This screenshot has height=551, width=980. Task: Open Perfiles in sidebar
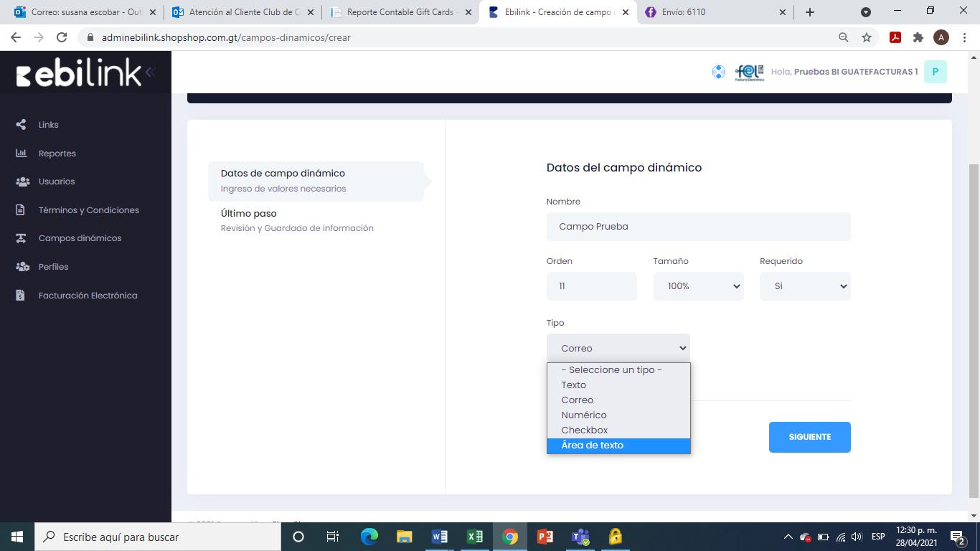point(54,267)
